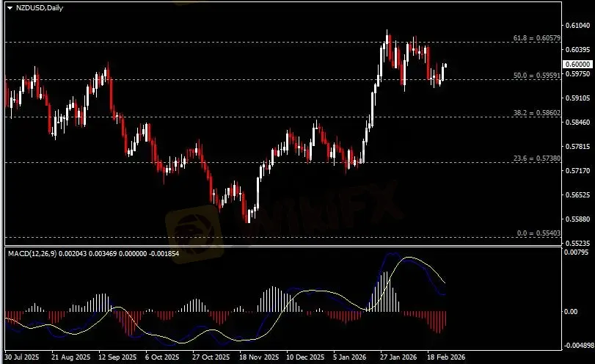Select the 38.2 = 0.58602 Fibonacci label
This screenshot has width=595, height=364.
536,113
